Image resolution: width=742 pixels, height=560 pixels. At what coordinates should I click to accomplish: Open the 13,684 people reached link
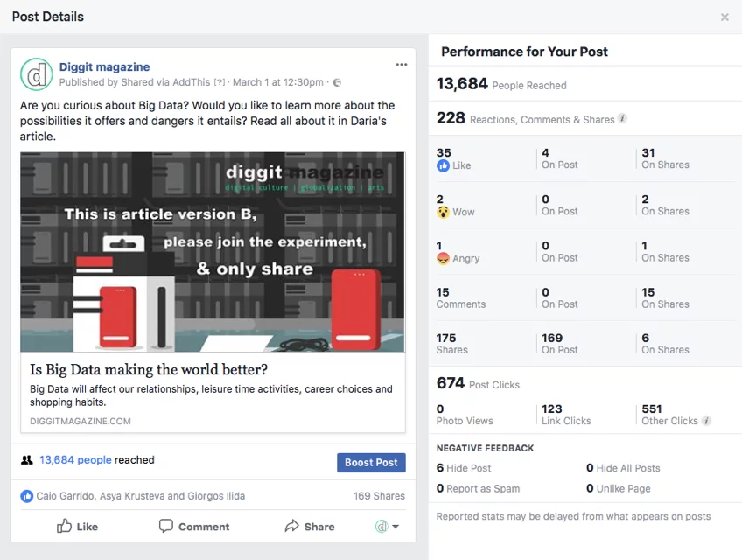coord(75,460)
